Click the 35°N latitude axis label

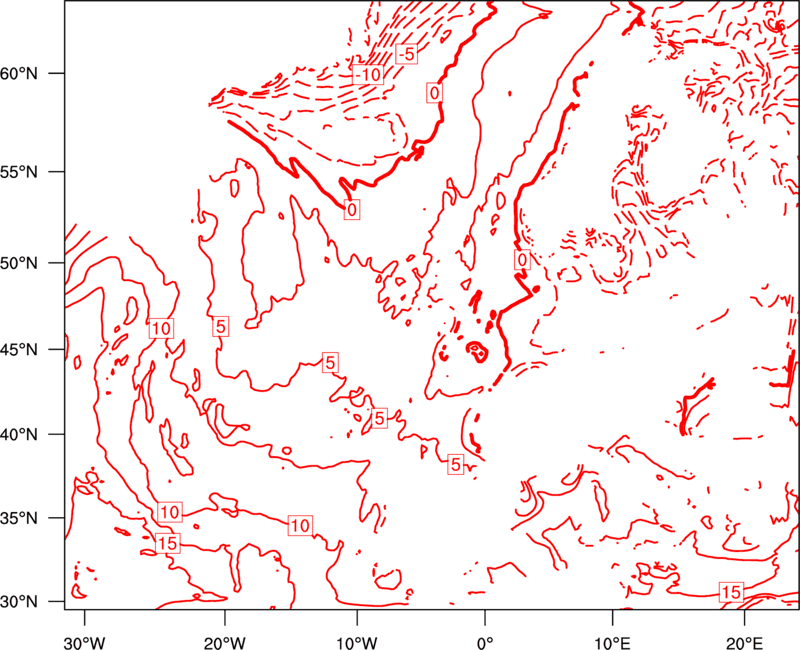[19, 518]
